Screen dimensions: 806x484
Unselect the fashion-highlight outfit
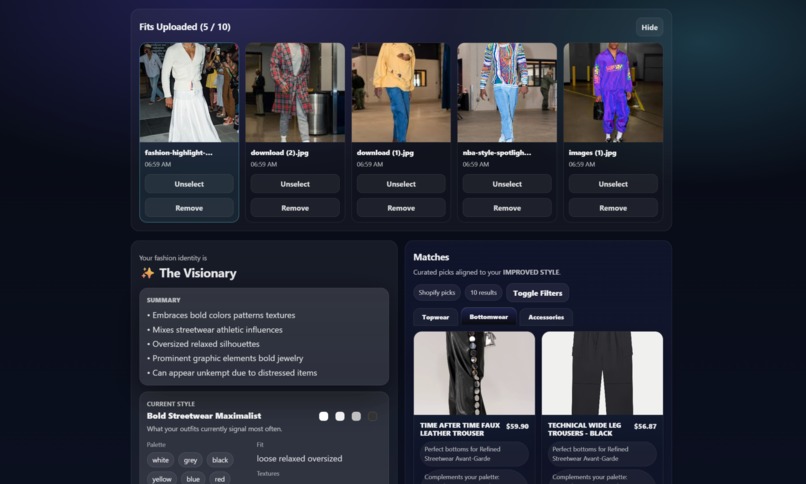pos(189,184)
